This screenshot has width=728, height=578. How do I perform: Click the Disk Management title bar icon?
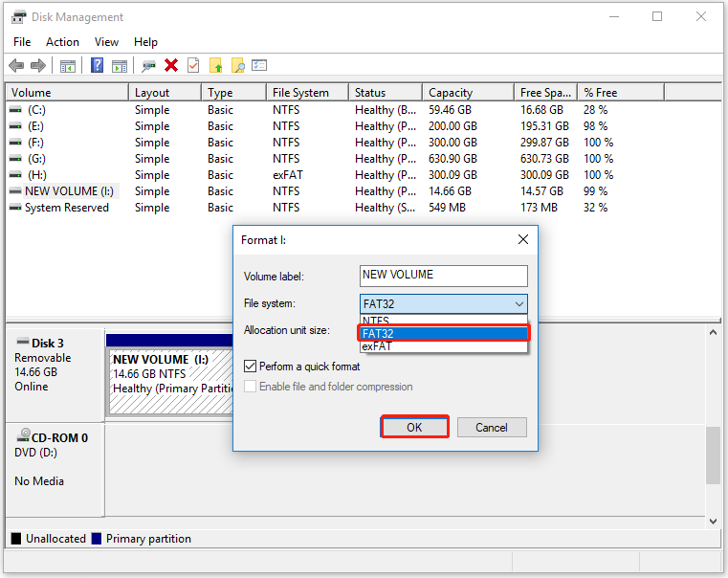pos(18,17)
